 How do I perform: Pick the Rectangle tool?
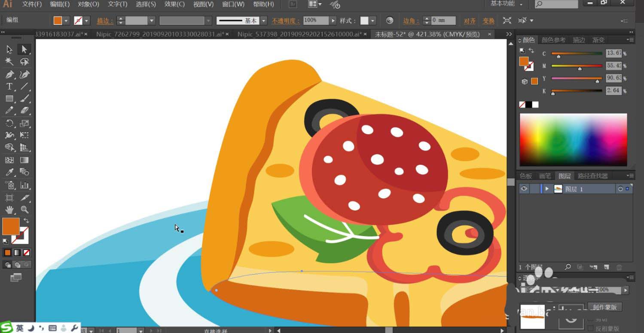(x=9, y=99)
